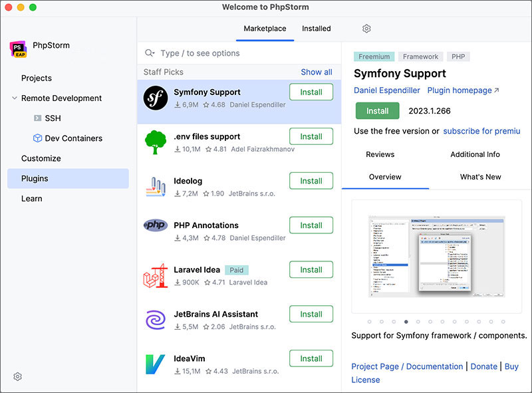Select the Ideolog plugin title

point(188,181)
